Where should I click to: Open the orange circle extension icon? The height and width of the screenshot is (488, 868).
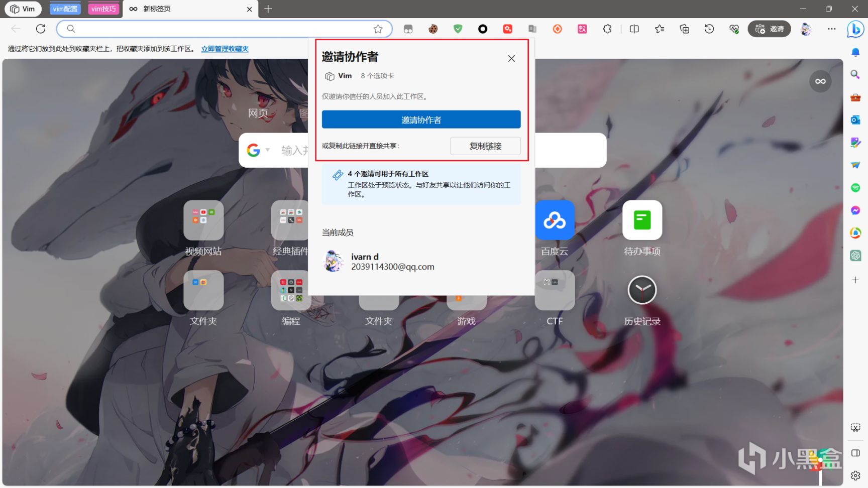(x=558, y=29)
